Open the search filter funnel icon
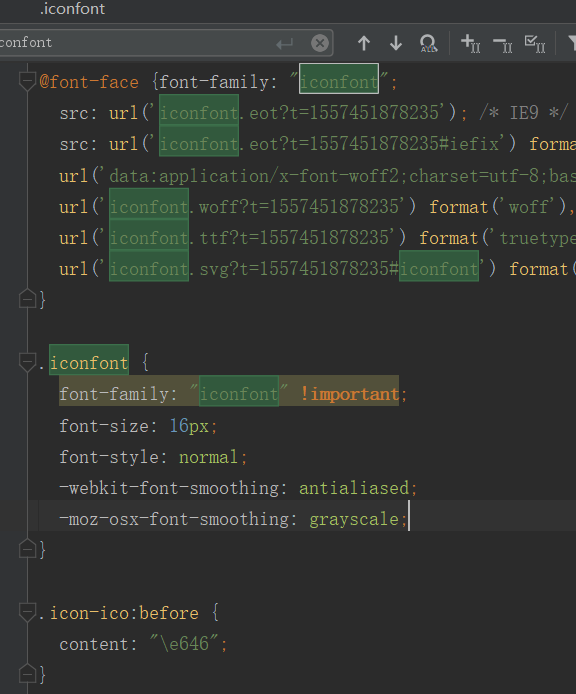Viewport: 576px width, 694px height. (572, 43)
